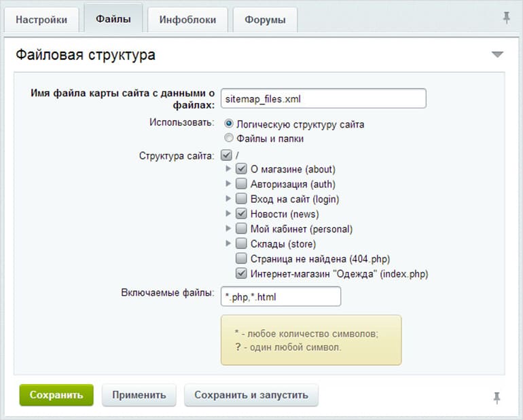523x420 pixels.
Task: Expand the О магазине (about) node
Action: click(x=228, y=168)
